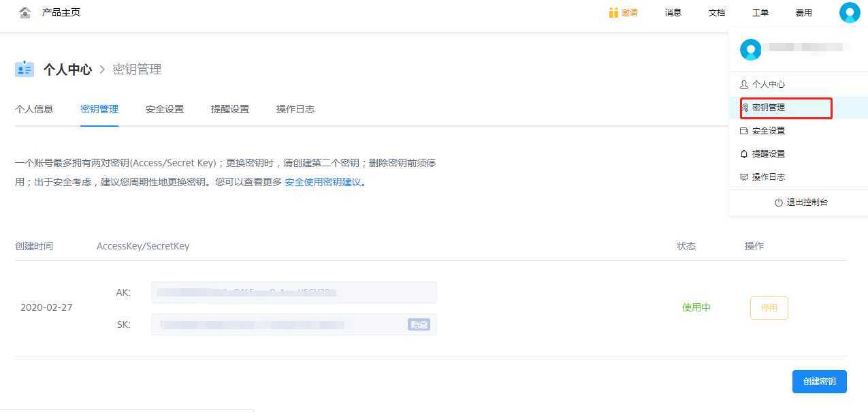Switch to the 安全设置 tab

pyautogui.click(x=165, y=109)
